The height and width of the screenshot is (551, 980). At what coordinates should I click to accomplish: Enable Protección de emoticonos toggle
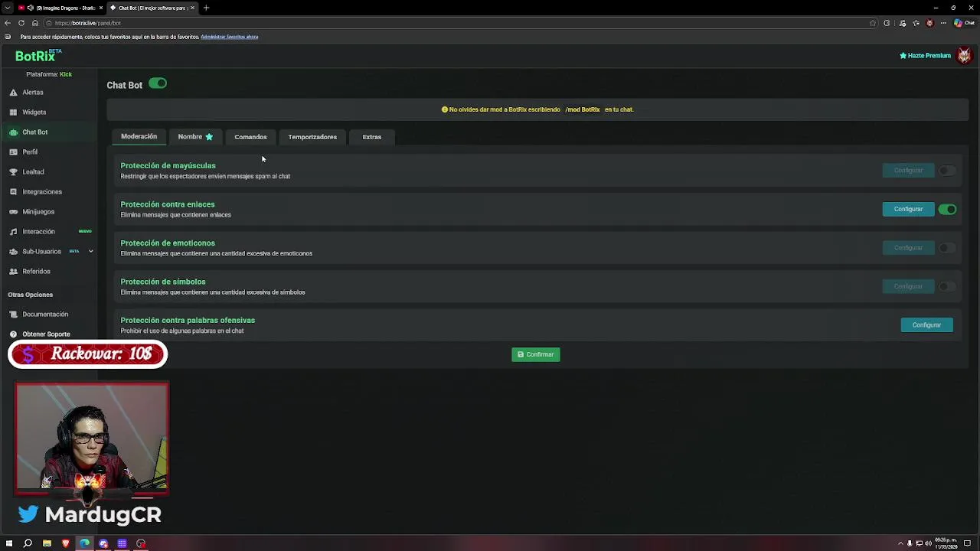(948, 248)
